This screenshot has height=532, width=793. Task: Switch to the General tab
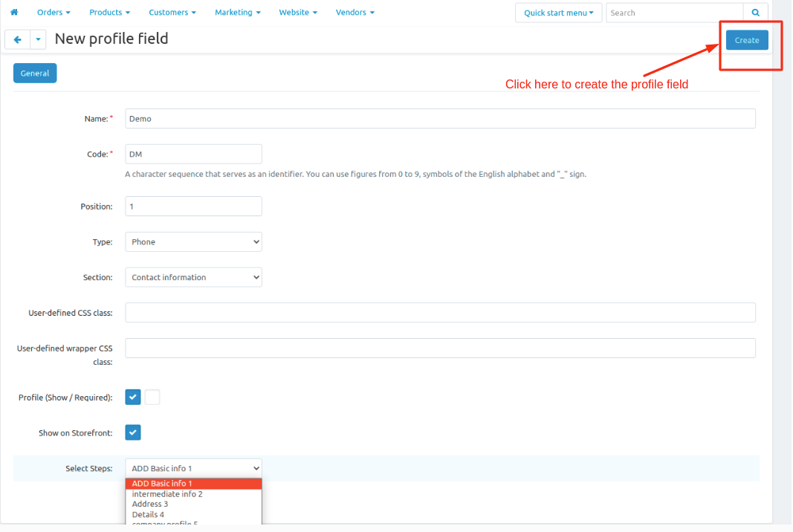pos(35,74)
